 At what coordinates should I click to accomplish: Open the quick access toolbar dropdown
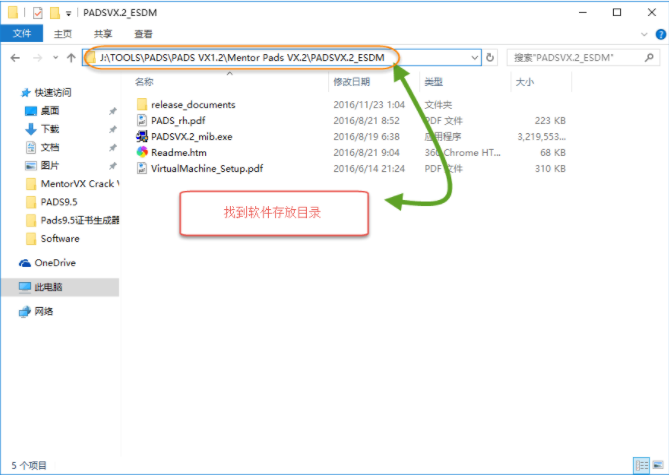[x=68, y=14]
